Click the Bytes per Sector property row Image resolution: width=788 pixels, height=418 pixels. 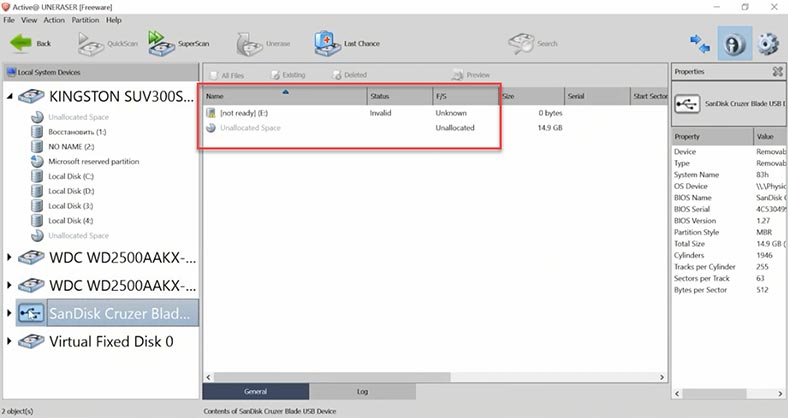coord(729,290)
